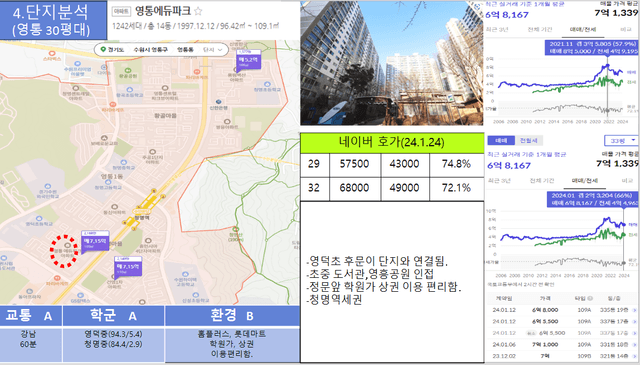Image resolution: width=640 pixels, height=365 pixels.
Task: Open the 매 5.2억 price marker
Action: click(x=249, y=60)
